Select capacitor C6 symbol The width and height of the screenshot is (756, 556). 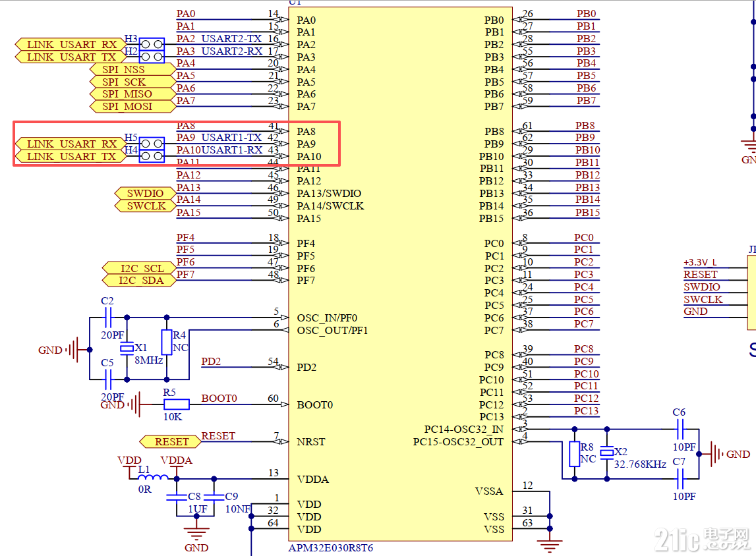coord(680,429)
